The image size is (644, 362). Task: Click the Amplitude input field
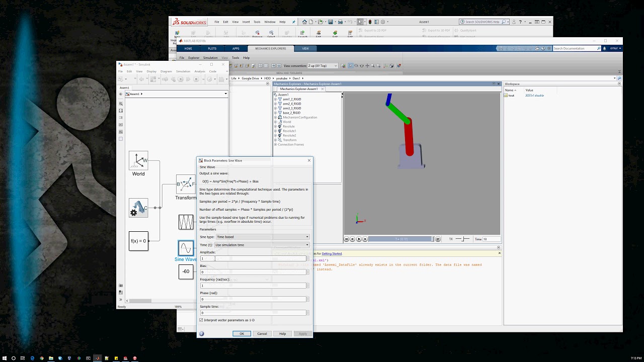tap(254, 258)
